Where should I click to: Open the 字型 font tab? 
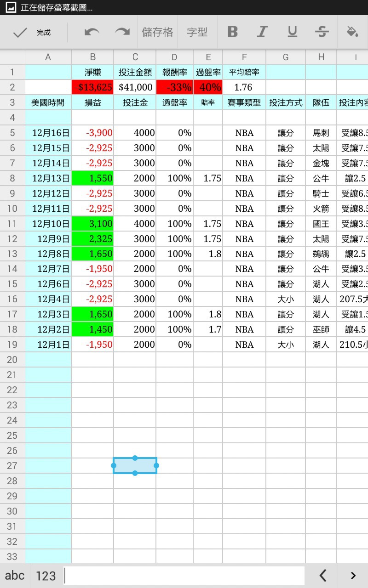[197, 32]
